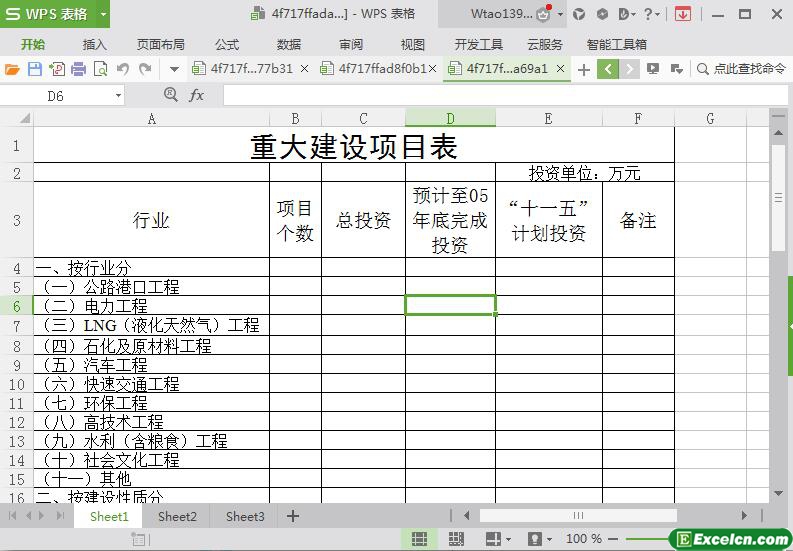Switch to the Sheet2 worksheet tab
Image resolution: width=793 pixels, height=551 pixels.
177,517
